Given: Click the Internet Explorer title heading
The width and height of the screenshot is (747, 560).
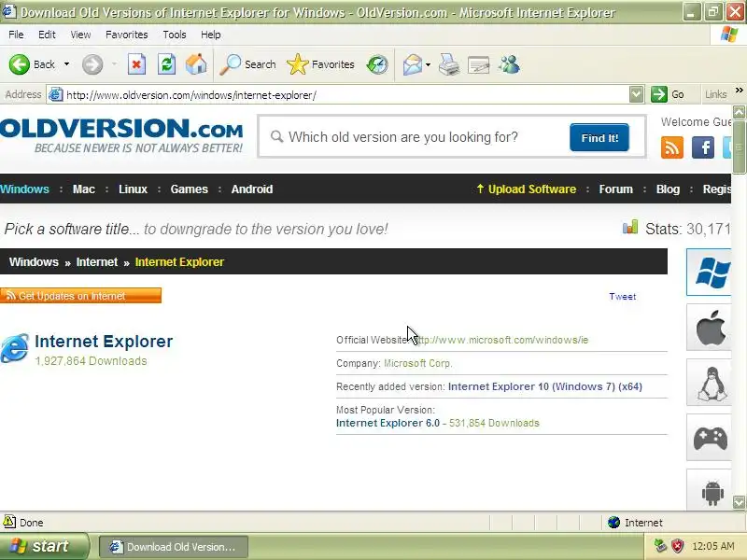Looking at the screenshot, I should click(x=104, y=342).
